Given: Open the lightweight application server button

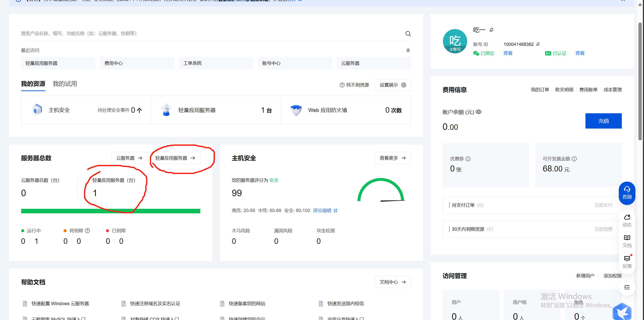Looking at the screenshot, I should pyautogui.click(x=175, y=158).
